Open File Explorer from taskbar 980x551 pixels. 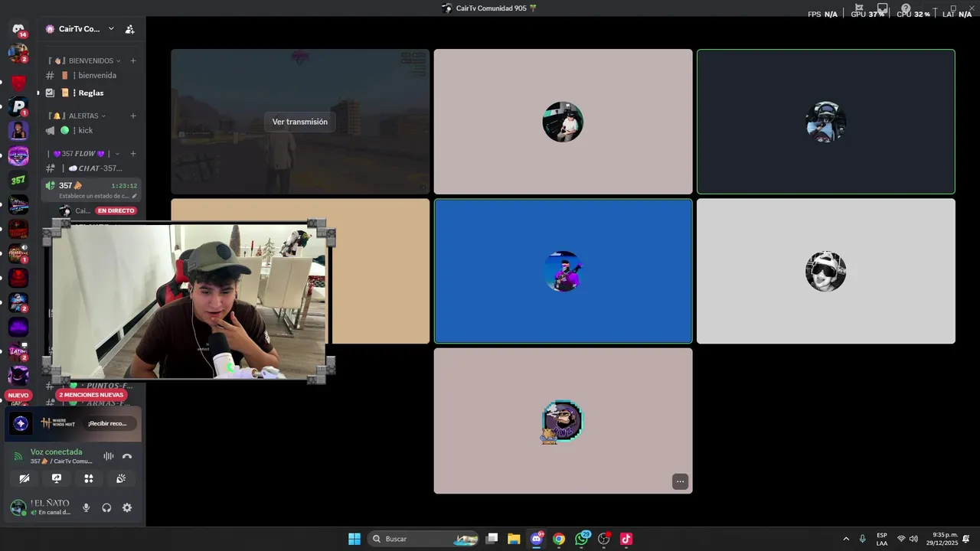click(x=514, y=539)
